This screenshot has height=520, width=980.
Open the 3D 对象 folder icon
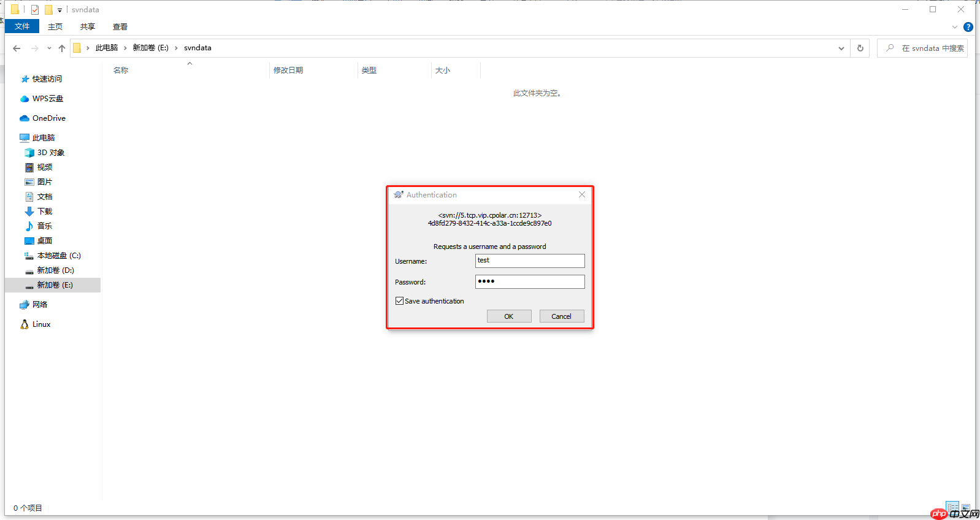pos(29,153)
